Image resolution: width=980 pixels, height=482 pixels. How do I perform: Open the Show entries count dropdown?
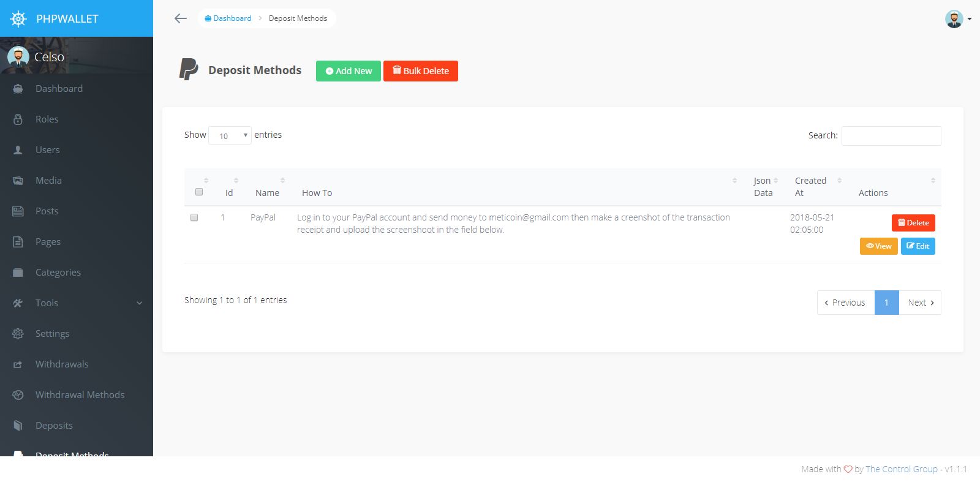pos(230,135)
